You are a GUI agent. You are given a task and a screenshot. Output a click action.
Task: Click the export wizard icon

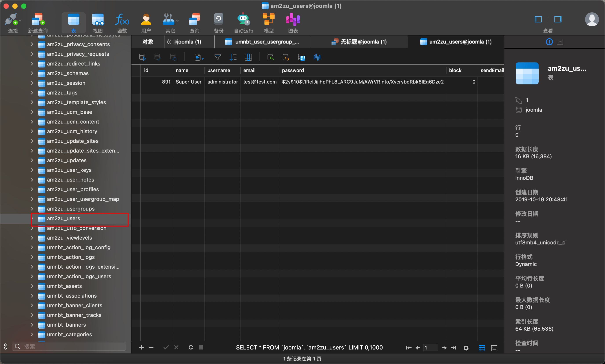(x=286, y=57)
